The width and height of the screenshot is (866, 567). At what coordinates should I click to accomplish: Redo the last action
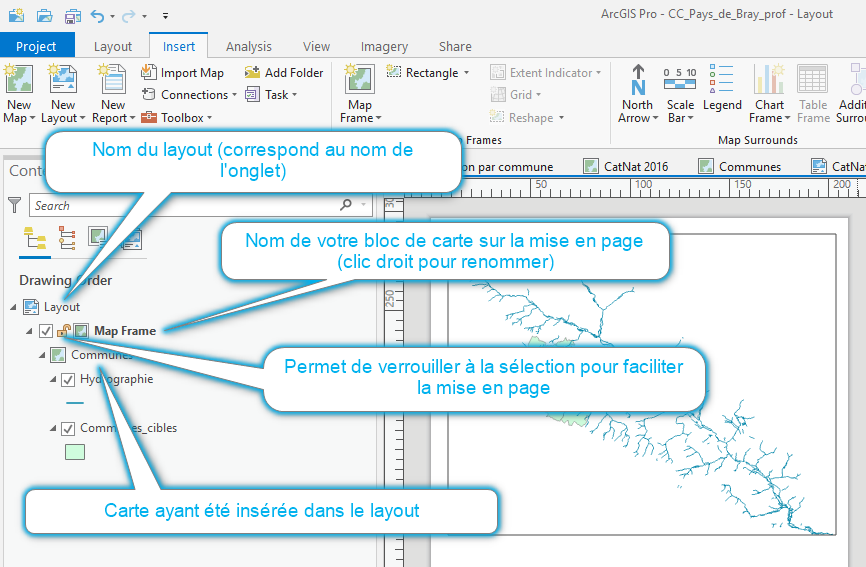click(129, 16)
